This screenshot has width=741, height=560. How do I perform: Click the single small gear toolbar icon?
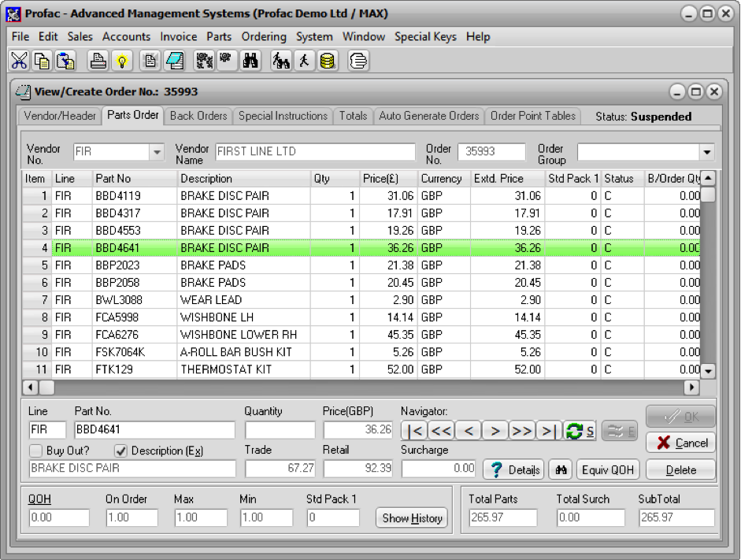[x=227, y=61]
